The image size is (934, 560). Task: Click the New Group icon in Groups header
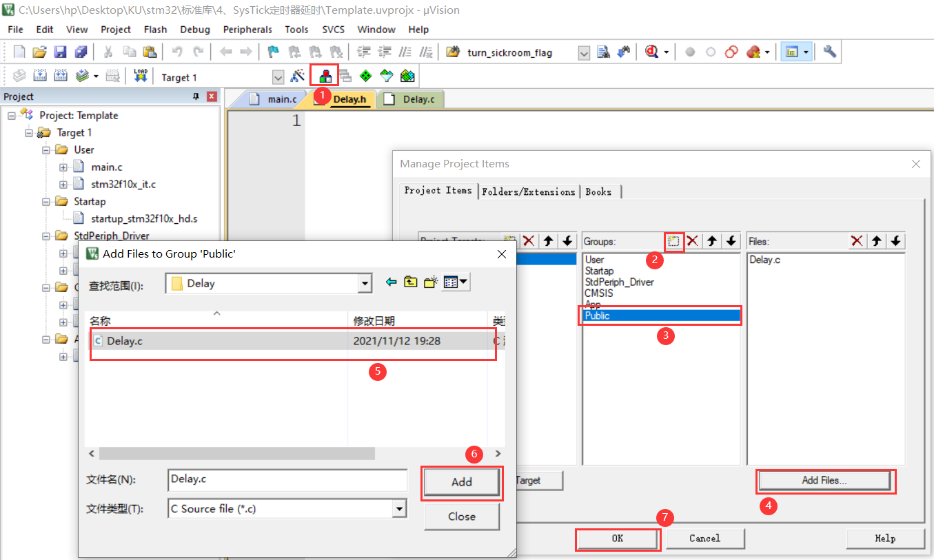pos(673,241)
